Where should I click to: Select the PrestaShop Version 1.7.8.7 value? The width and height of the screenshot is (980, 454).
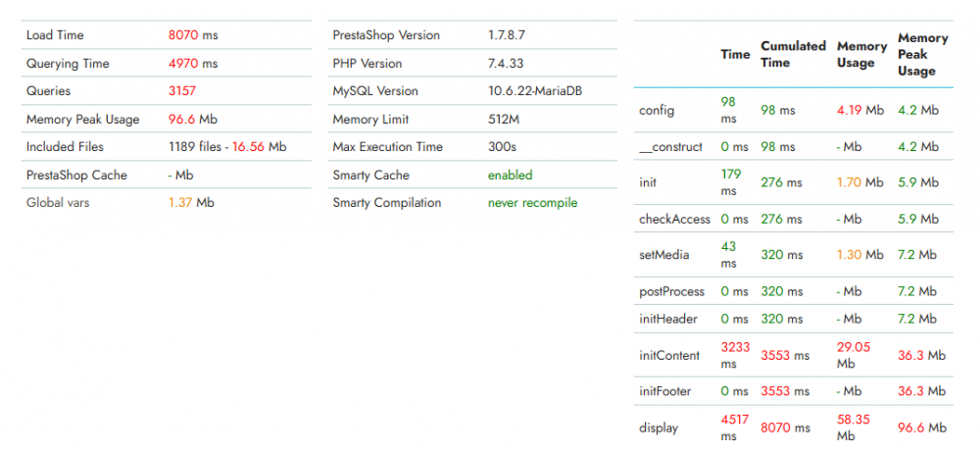click(x=507, y=35)
